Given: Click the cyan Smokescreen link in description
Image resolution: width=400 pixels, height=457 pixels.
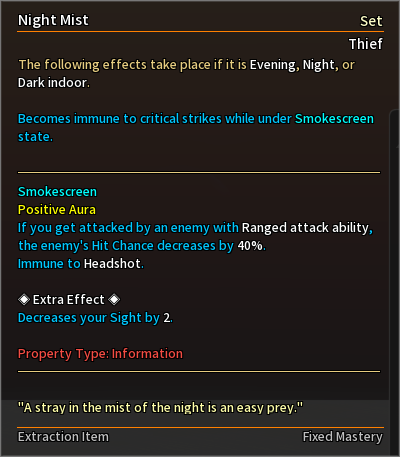Looking at the screenshot, I should 334,119.
